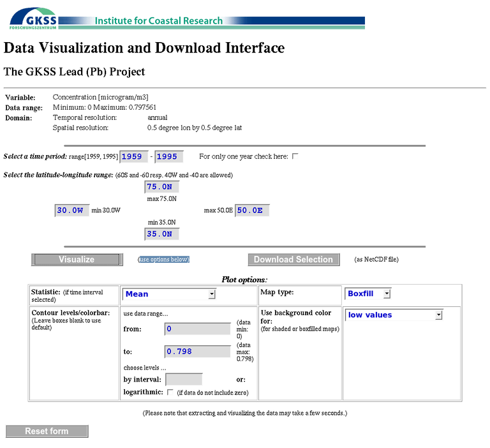
Task: Click the 'use data range...' text
Action: tap(145, 313)
